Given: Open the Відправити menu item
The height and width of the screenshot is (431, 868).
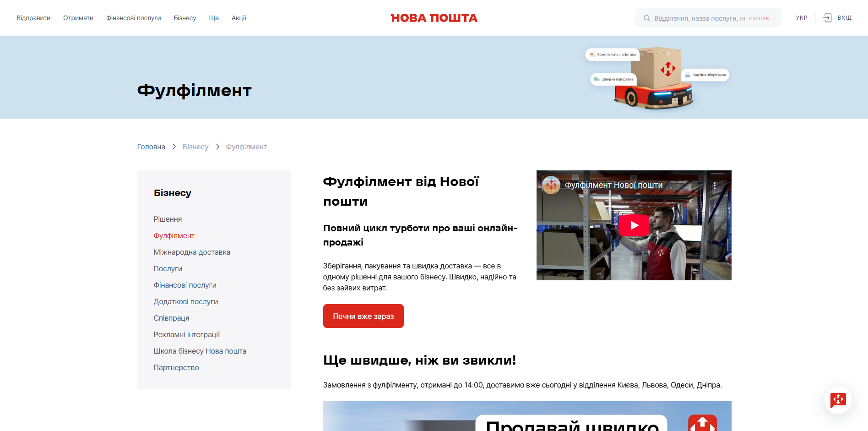Looking at the screenshot, I should [x=33, y=18].
